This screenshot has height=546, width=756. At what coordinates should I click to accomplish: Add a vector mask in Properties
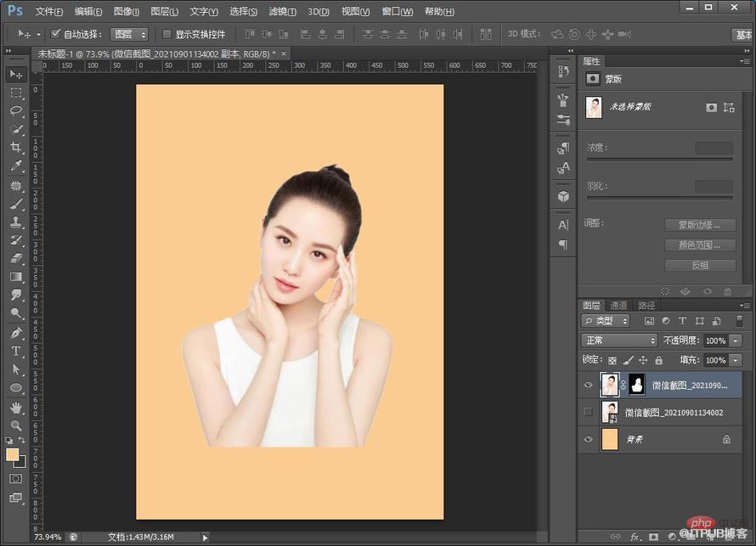729,108
